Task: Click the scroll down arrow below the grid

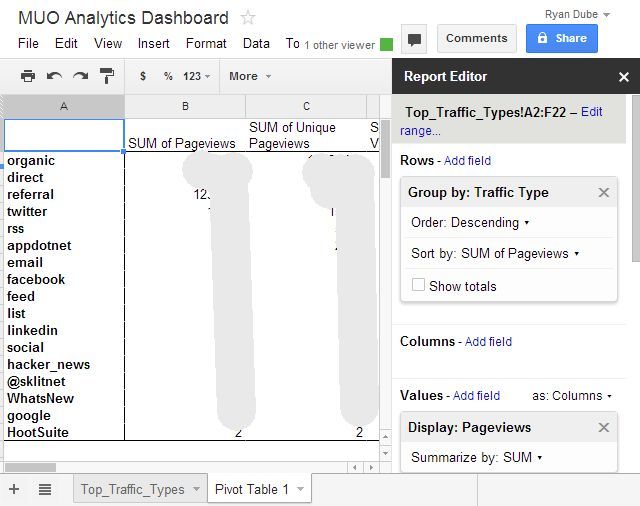Action: (x=385, y=453)
